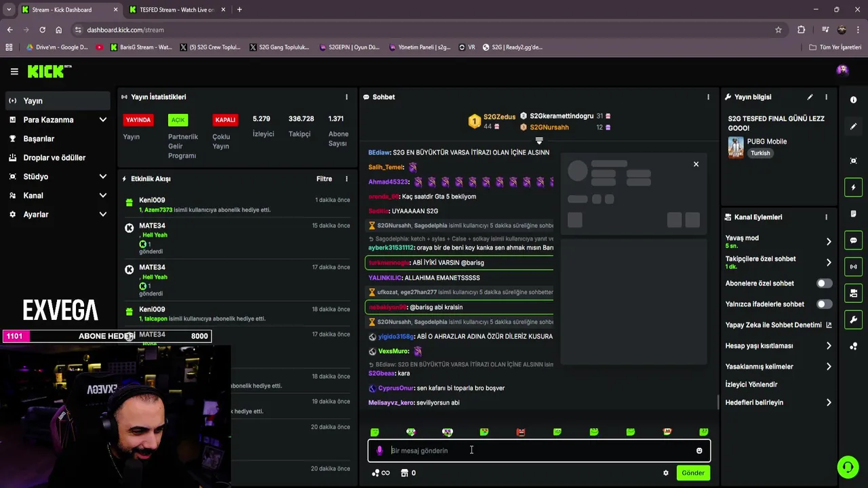Click the PUBG Mobile game thumbnail
The height and width of the screenshot is (488, 868).
[736, 147]
